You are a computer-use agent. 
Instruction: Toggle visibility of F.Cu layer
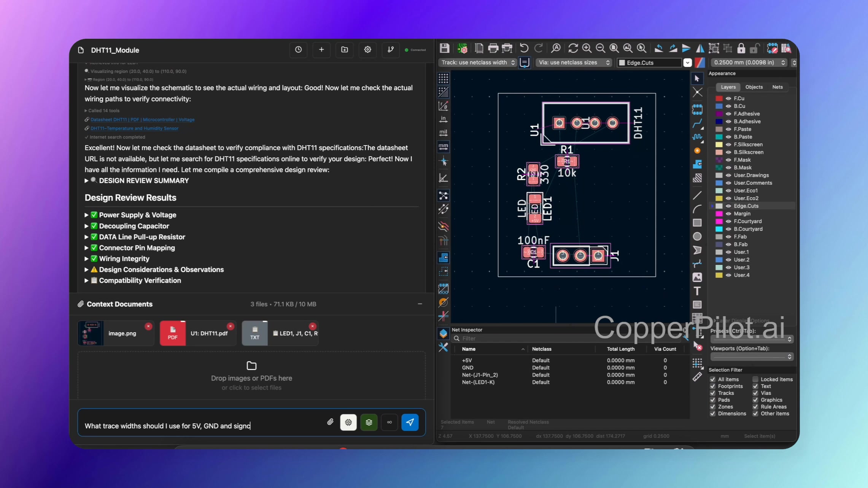tap(728, 98)
